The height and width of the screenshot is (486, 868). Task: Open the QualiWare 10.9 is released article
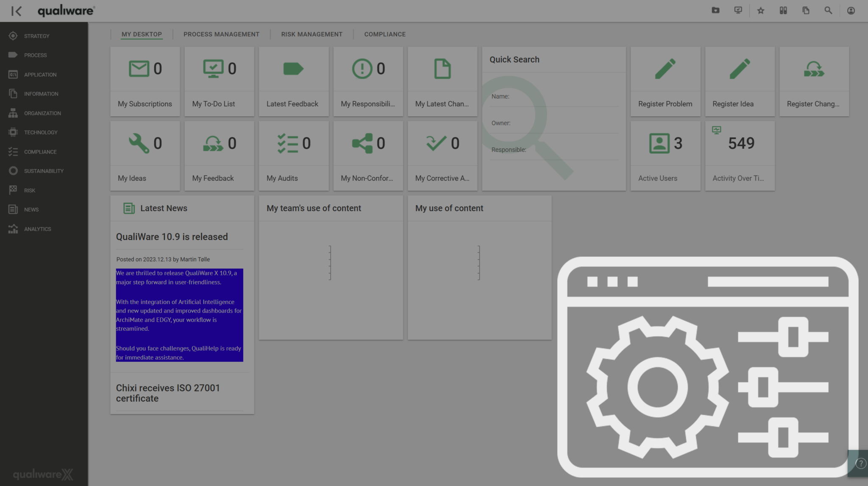172,237
